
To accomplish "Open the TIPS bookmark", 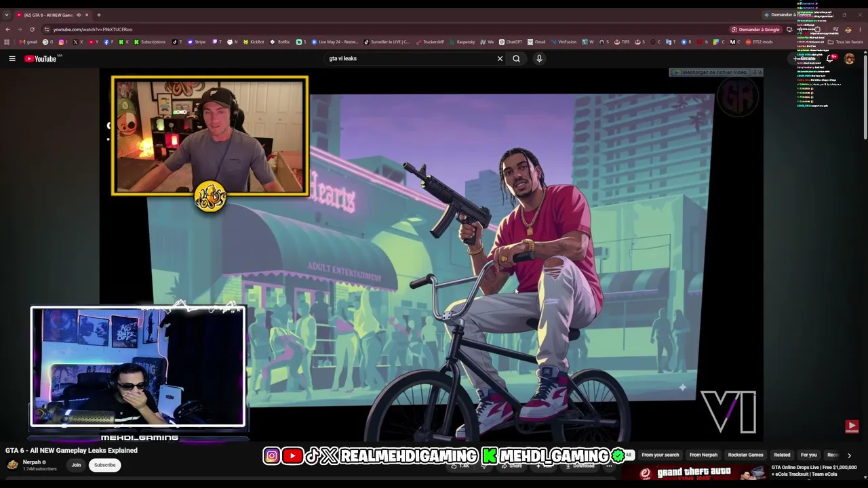I will (x=622, y=42).
